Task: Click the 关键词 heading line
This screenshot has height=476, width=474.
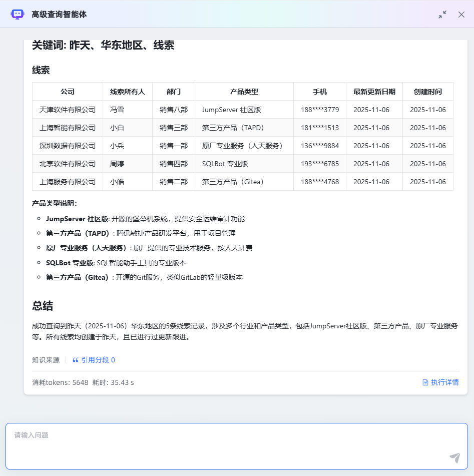Action: point(103,45)
